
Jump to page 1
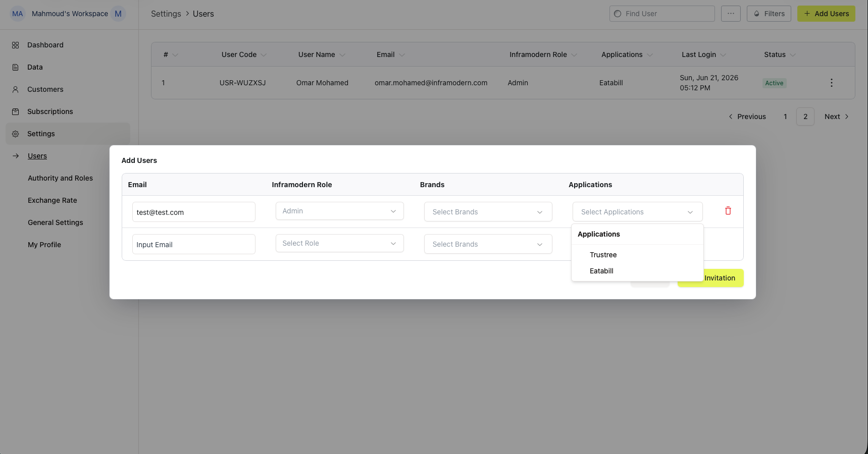[x=785, y=117]
